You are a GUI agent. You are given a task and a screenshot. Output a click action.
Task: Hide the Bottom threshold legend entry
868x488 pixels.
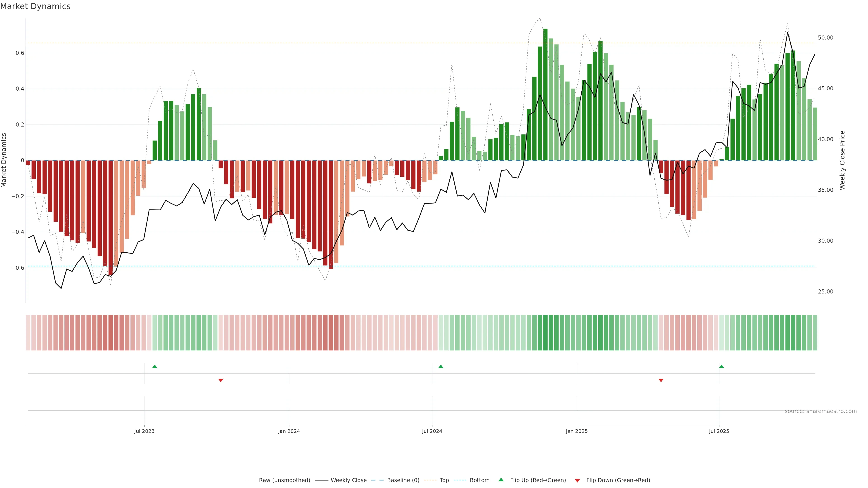(479, 480)
